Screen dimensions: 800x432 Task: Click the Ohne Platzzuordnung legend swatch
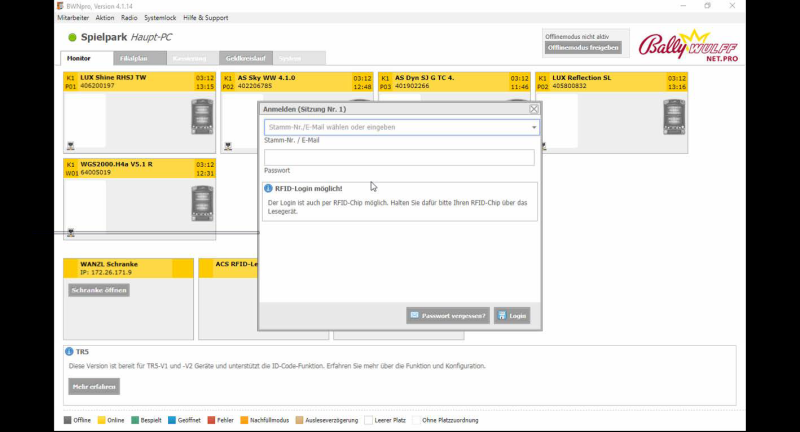click(416, 420)
